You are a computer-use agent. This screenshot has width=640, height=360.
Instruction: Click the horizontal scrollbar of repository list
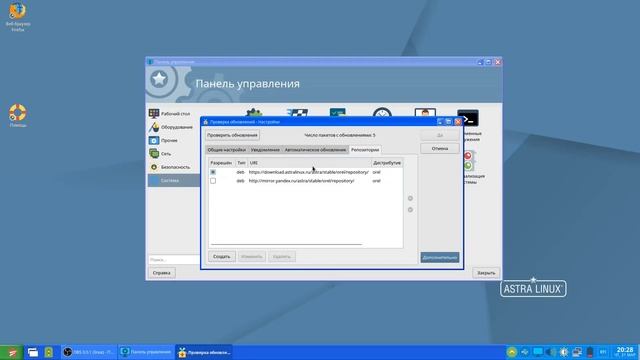click(x=286, y=244)
